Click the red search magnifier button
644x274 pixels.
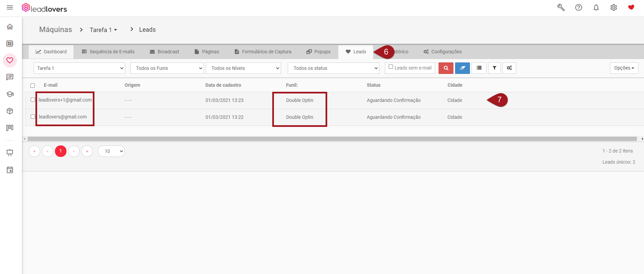pyautogui.click(x=446, y=68)
